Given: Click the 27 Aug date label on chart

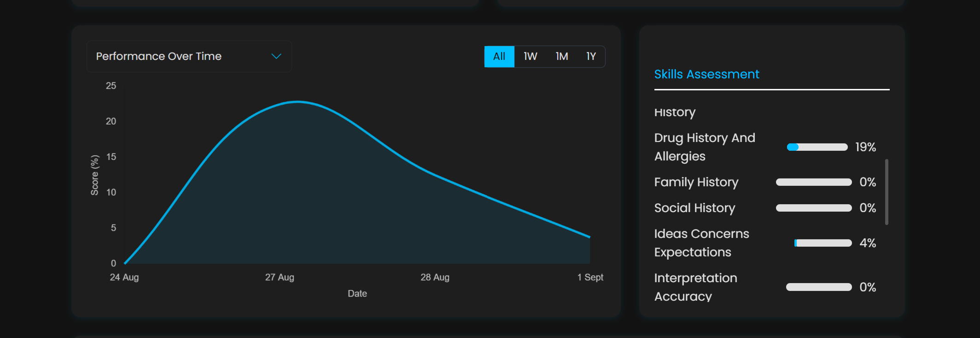Looking at the screenshot, I should tap(280, 277).
